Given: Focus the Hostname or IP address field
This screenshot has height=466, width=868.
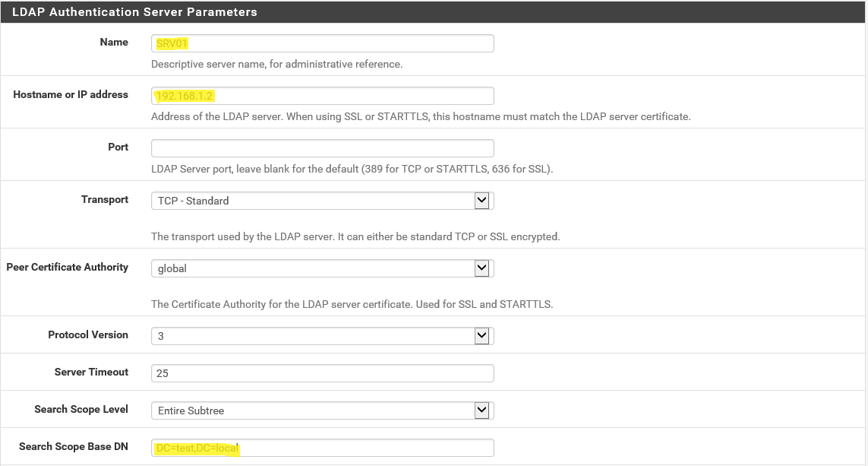Looking at the screenshot, I should coord(323,96).
